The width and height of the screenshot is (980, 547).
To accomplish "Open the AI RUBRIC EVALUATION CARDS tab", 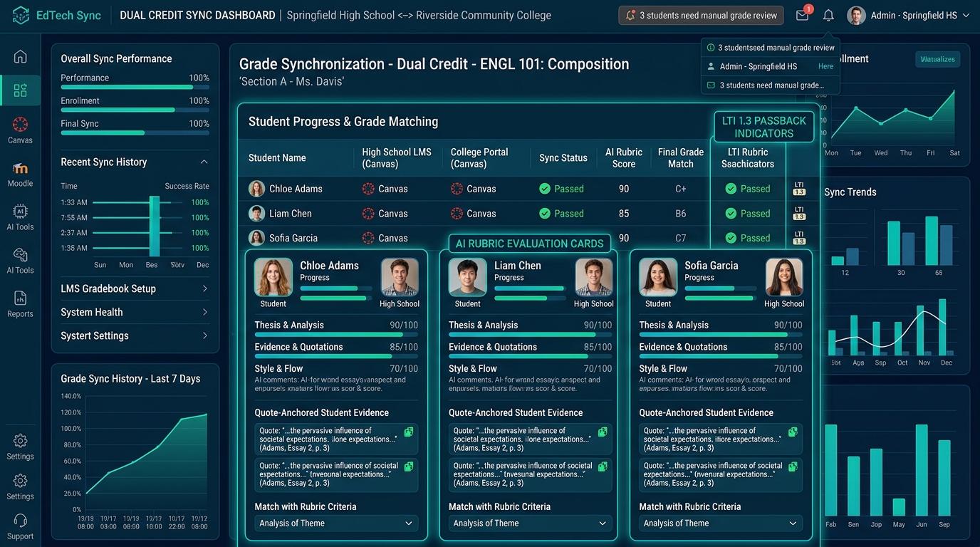I will click(x=529, y=244).
